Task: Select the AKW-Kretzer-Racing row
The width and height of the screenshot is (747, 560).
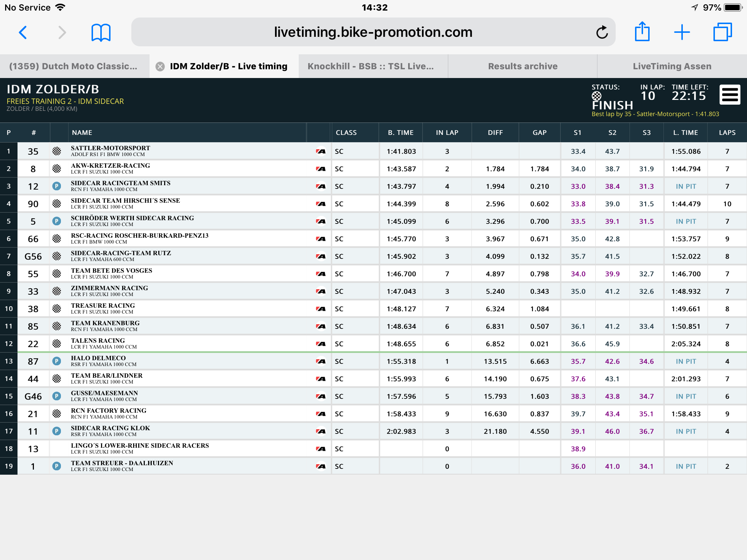Action: click(x=373, y=169)
